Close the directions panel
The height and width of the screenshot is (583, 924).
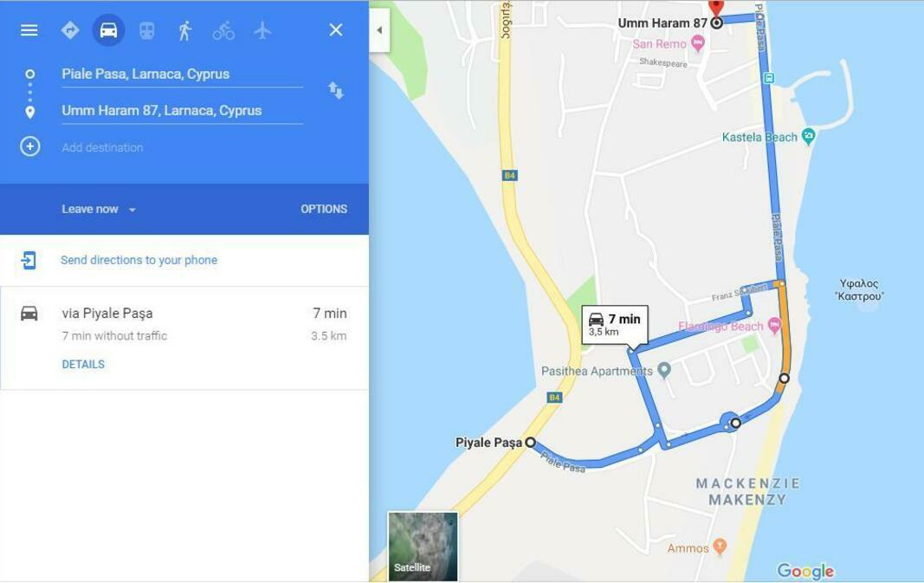(x=336, y=30)
